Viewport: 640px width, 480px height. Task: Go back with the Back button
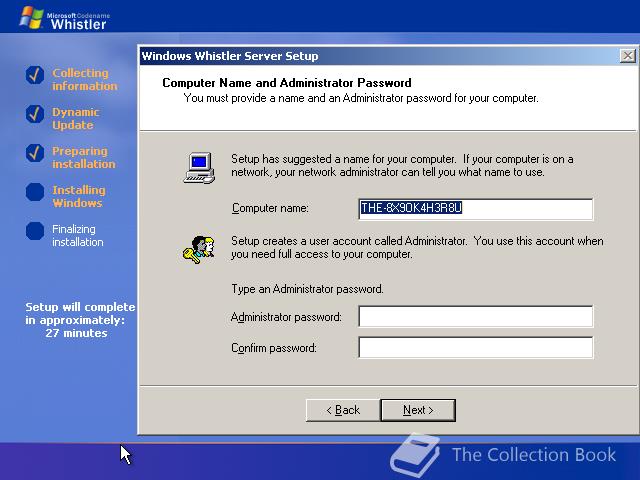click(343, 410)
